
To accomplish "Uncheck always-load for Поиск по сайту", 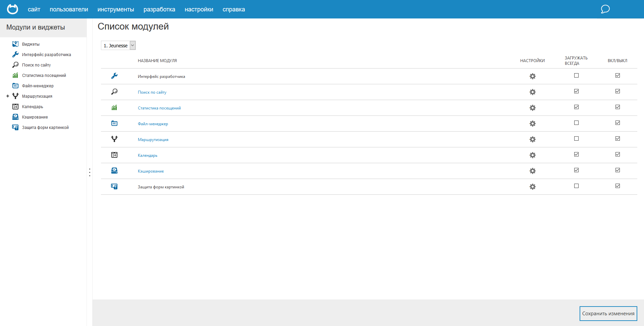I will pos(576,91).
